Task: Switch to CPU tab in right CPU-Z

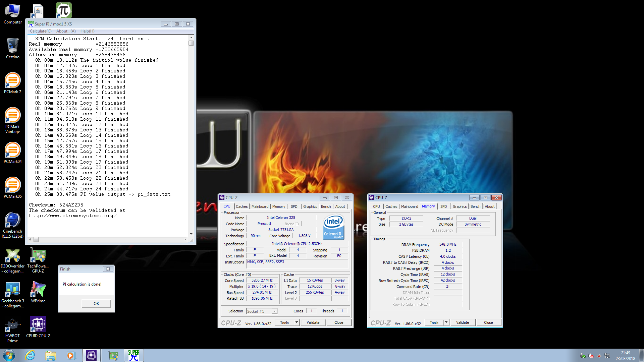Action: tap(376, 206)
